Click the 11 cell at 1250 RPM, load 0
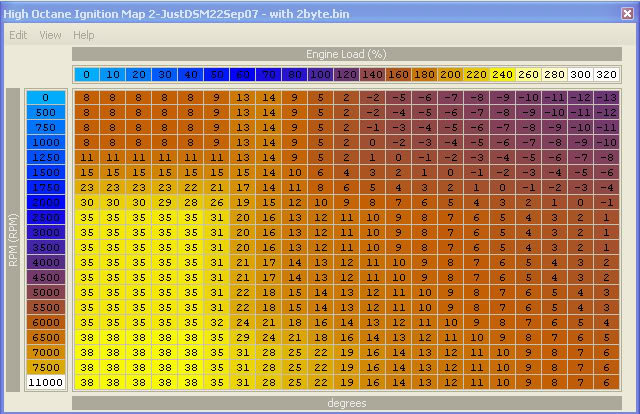 tap(87, 158)
